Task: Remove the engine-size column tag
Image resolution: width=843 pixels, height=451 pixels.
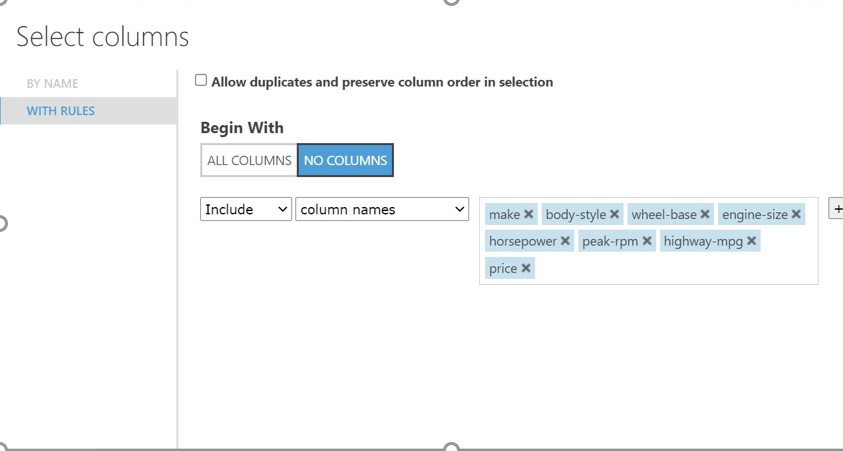Action: 797,214
